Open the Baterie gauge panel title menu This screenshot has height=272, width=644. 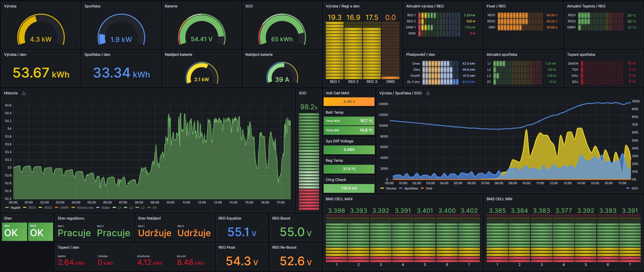(171, 6)
